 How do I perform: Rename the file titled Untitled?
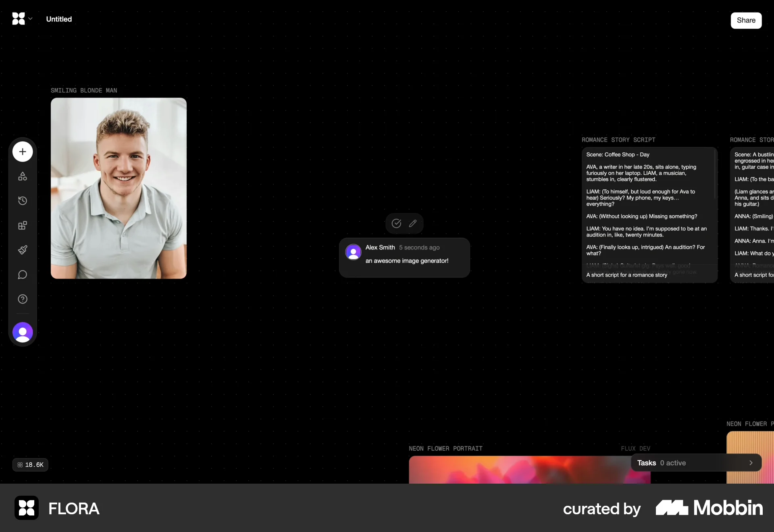(58, 19)
